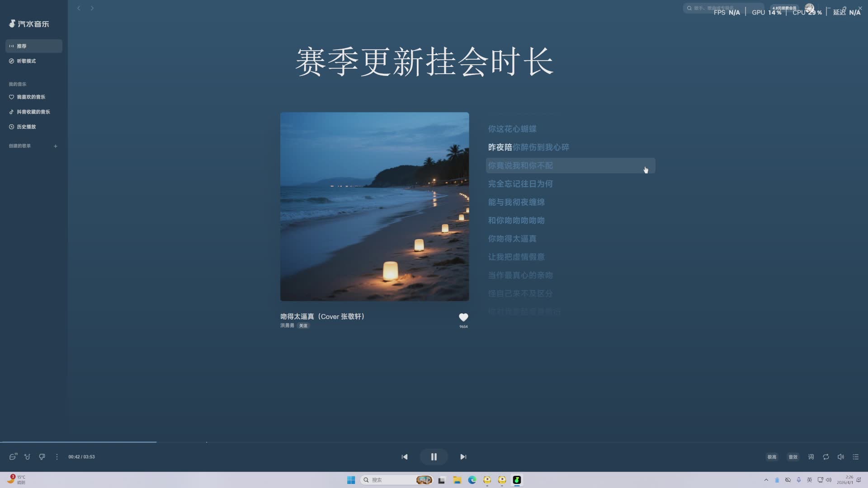Open the playlist queue icon
The image size is (868, 488).
pyautogui.click(x=855, y=457)
